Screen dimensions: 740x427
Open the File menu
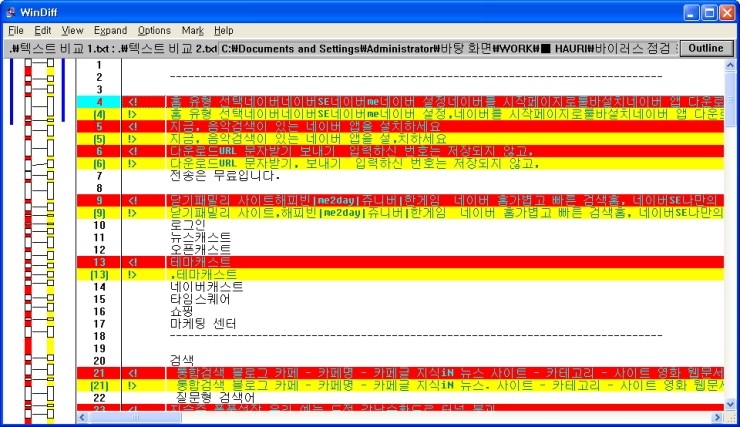pos(15,31)
